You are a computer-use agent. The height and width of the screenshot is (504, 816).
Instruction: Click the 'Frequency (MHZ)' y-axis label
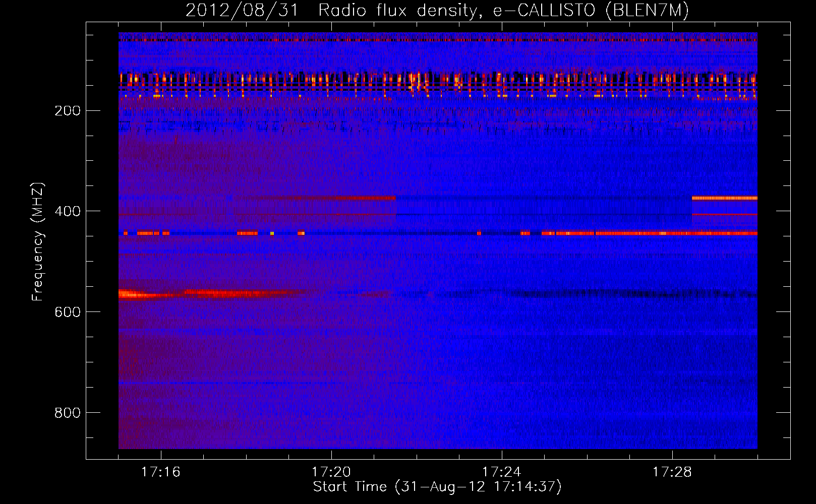click(x=38, y=242)
